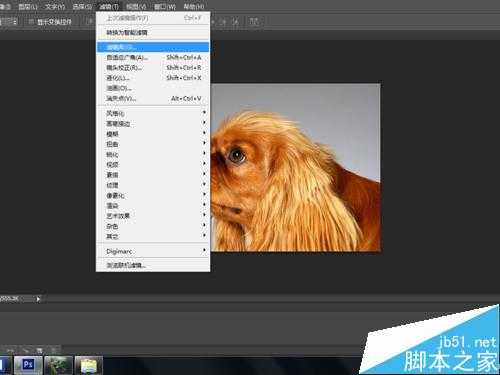Expand the 视频 submenu

point(153,165)
